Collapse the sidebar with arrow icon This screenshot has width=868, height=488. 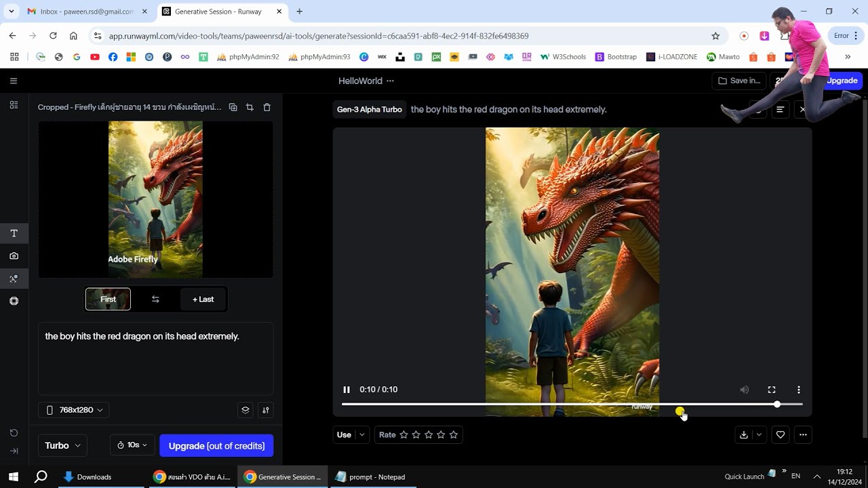click(x=14, y=451)
